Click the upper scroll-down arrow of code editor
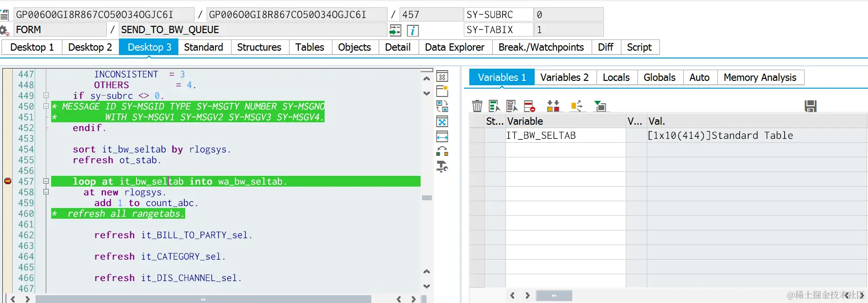The image size is (868, 303). click(426, 93)
